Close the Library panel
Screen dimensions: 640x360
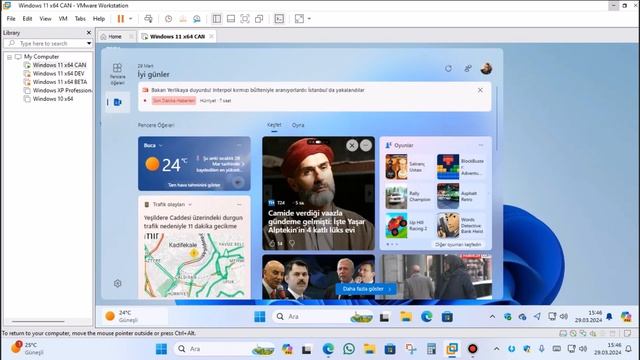click(x=89, y=33)
